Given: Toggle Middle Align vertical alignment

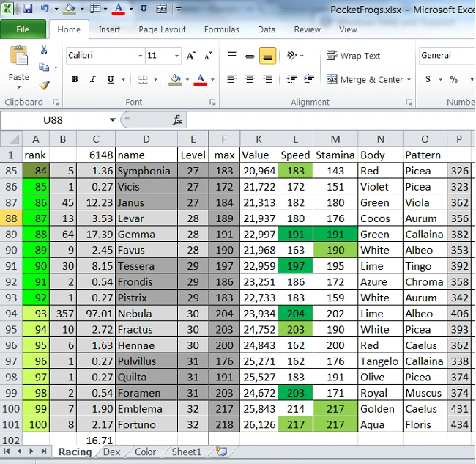Looking at the screenshot, I should tap(250, 56).
